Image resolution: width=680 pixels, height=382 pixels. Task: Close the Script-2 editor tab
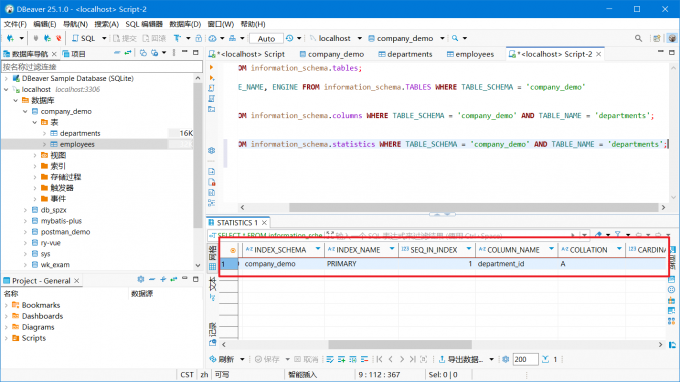point(599,54)
